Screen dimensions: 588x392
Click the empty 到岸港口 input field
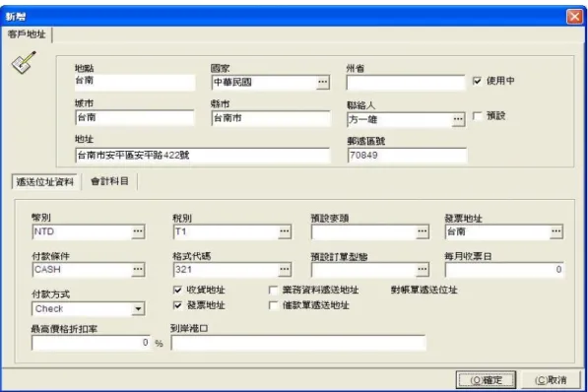[298, 343]
